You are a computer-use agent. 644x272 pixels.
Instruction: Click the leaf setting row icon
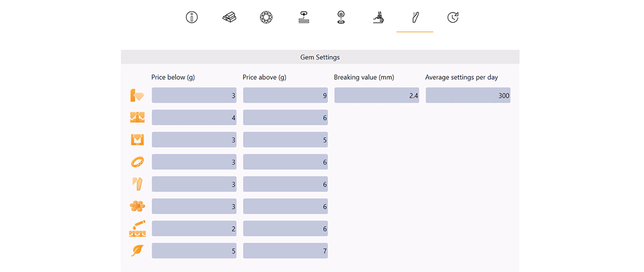point(137,251)
